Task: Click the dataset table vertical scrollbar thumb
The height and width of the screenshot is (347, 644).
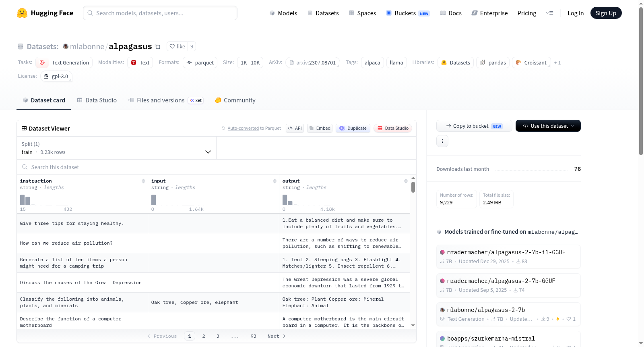Action: tap(413, 187)
